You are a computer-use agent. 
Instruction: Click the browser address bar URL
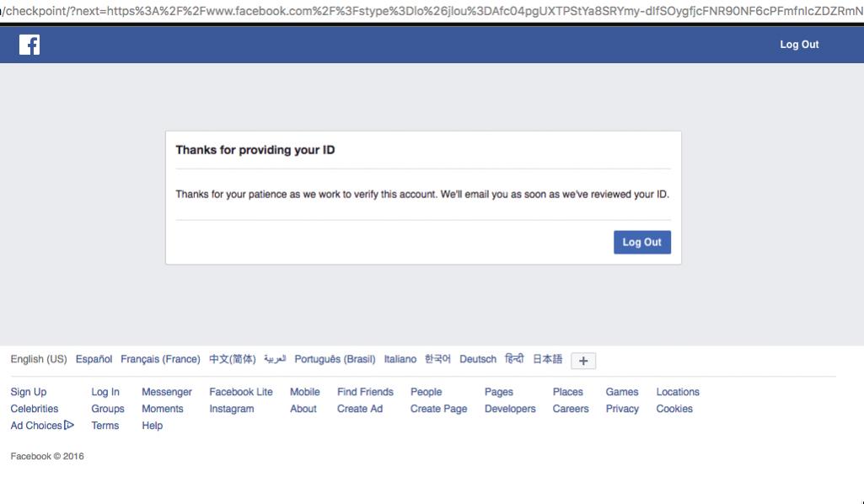pos(432,11)
